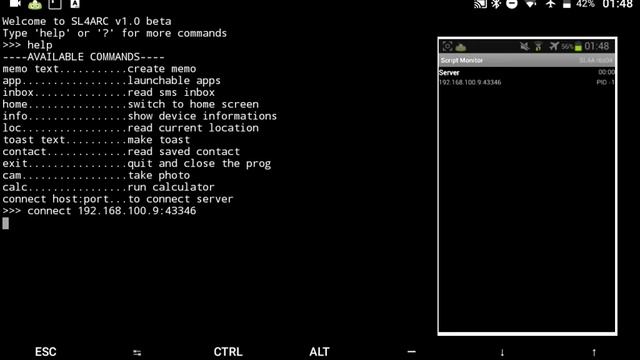Tap the 'connect host:port...to connect server' line
The width and height of the screenshot is (640, 360).
pyautogui.click(x=118, y=199)
